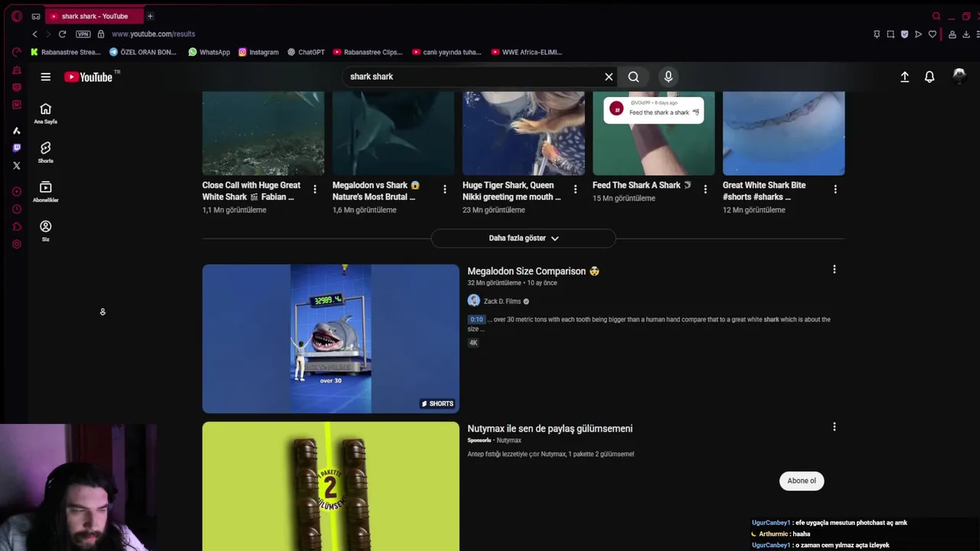Click the Abone ol subscribe button

click(x=802, y=481)
